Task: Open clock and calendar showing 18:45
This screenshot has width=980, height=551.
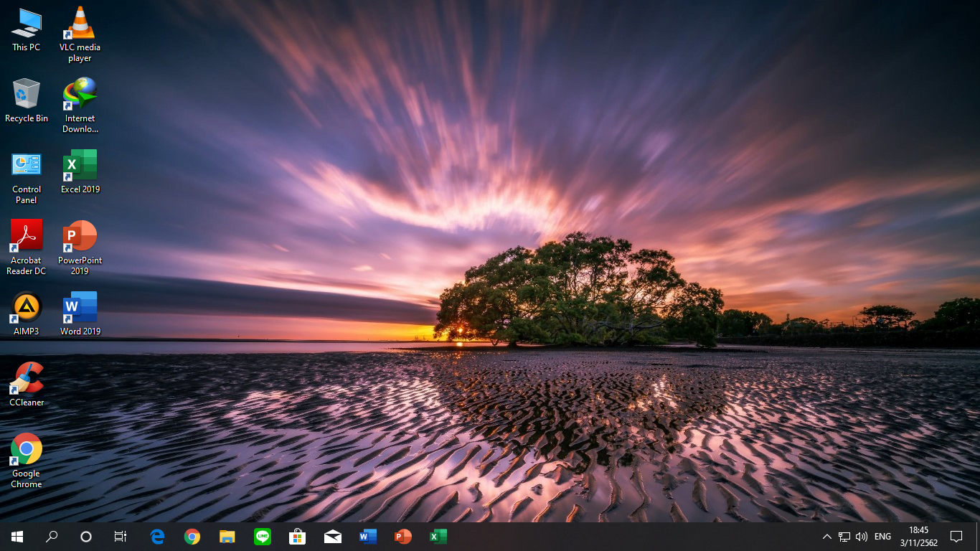Action: click(x=918, y=537)
